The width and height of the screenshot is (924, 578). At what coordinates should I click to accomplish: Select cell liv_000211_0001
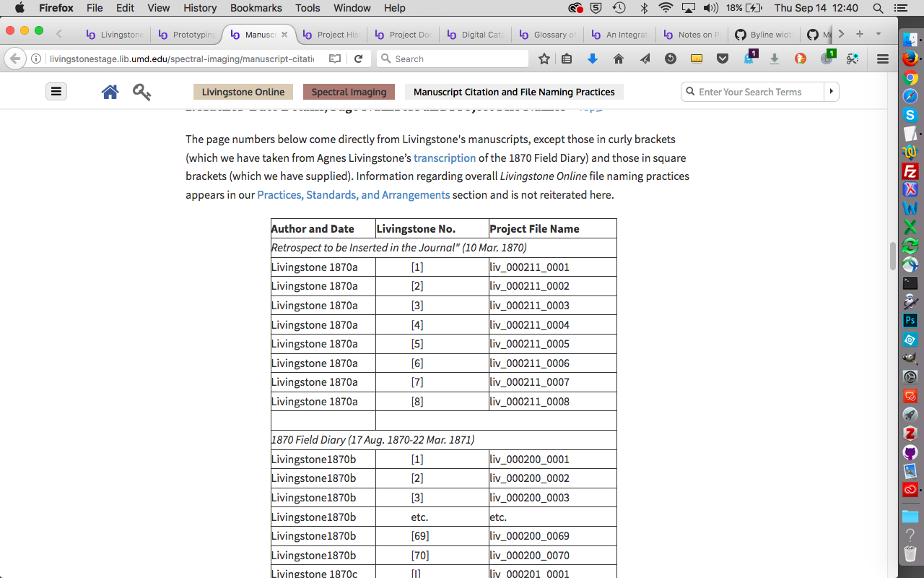click(553, 267)
